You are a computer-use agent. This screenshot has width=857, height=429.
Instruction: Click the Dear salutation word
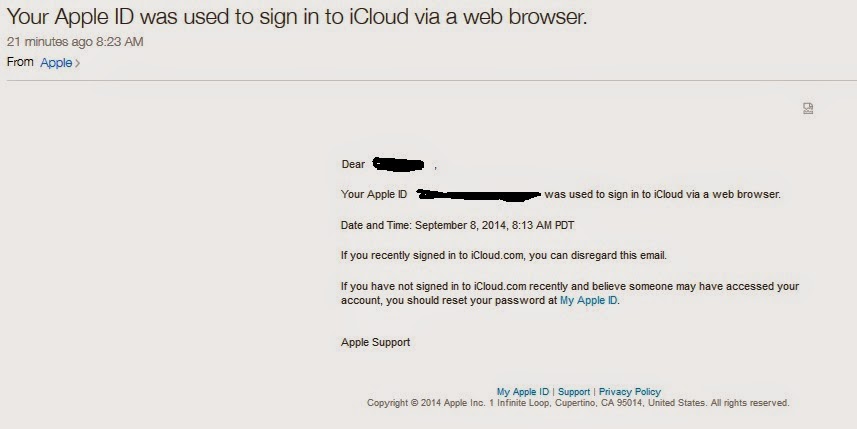353,164
